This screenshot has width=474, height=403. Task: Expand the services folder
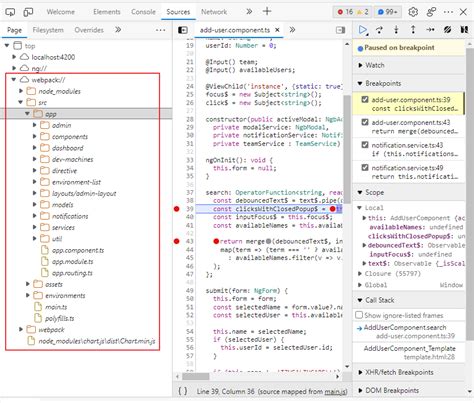click(34, 227)
